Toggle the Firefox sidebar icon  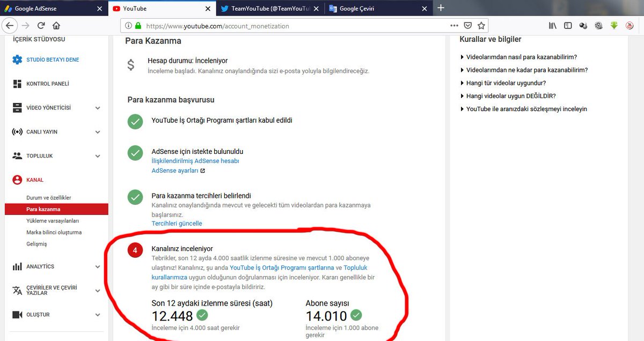point(568,25)
